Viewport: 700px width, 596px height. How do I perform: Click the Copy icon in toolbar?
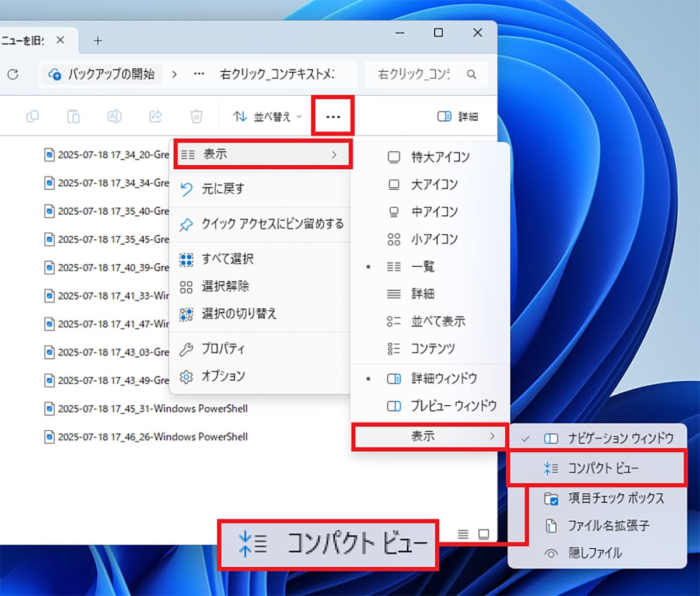pos(33,116)
